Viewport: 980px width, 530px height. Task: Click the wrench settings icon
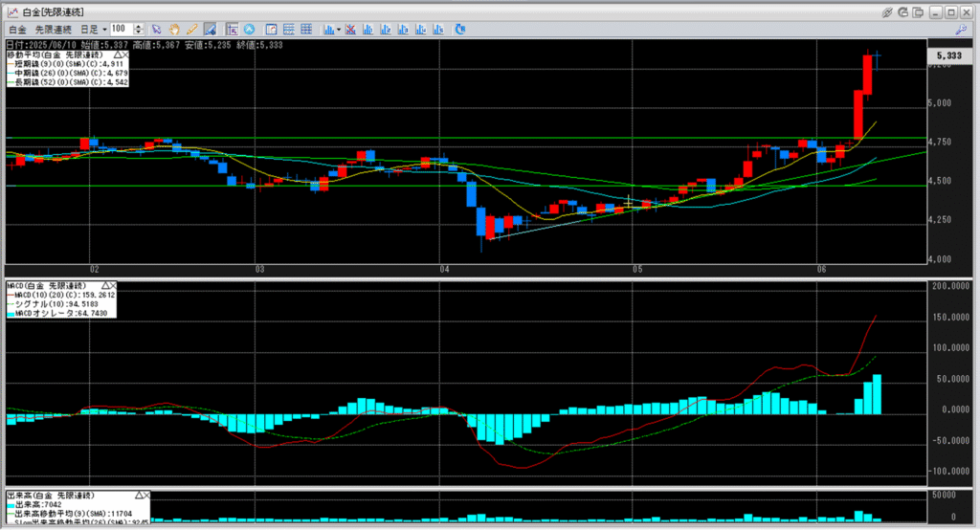pyautogui.click(x=961, y=30)
